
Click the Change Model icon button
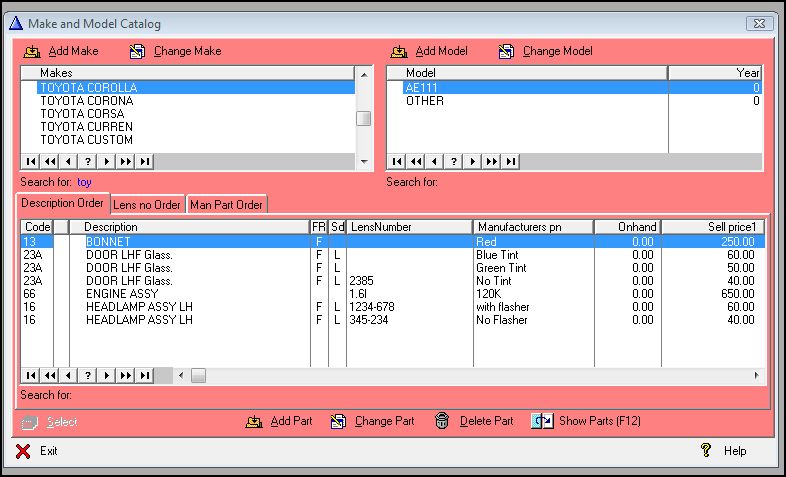tap(545, 51)
